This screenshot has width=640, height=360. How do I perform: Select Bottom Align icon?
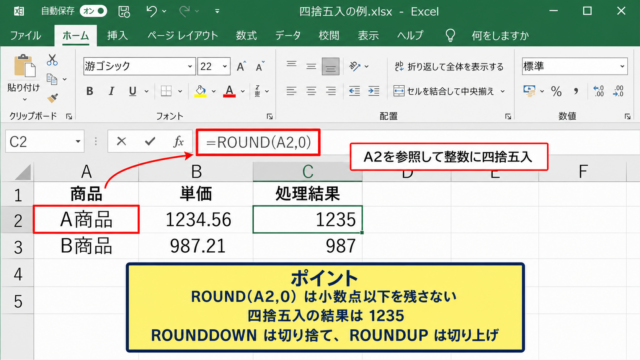[331, 66]
